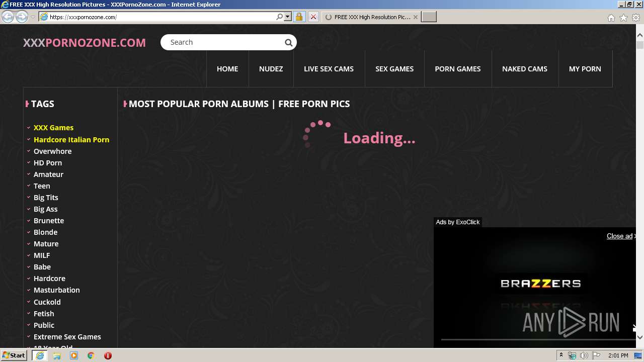Click the red circular taskbar icon
The height and width of the screenshot is (362, 644).
[108, 355]
